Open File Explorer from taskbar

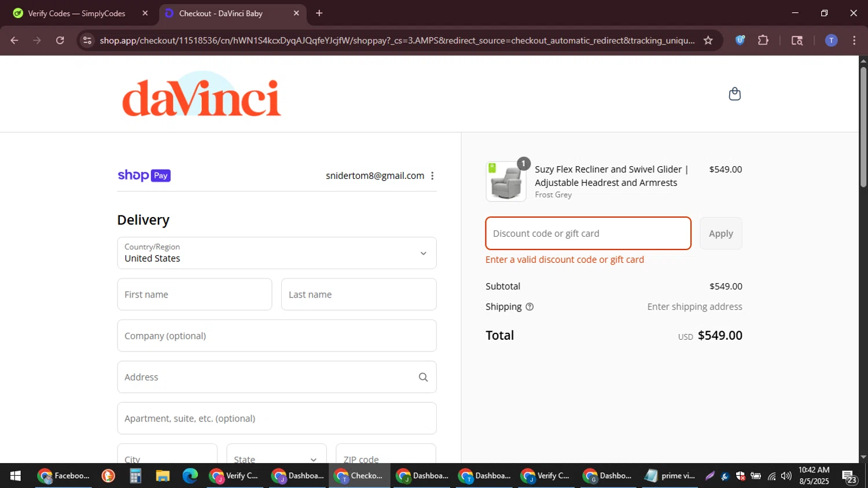click(163, 476)
